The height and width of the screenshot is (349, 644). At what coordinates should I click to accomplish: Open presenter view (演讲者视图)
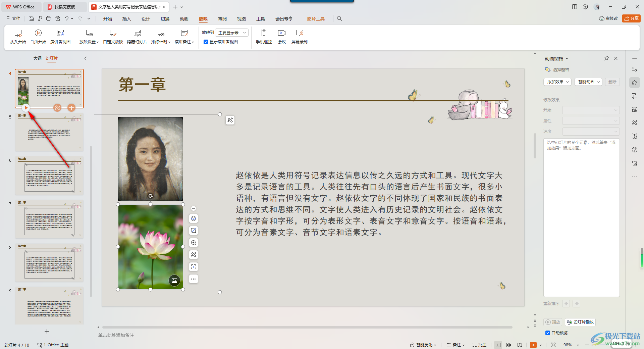pyautogui.click(x=60, y=37)
